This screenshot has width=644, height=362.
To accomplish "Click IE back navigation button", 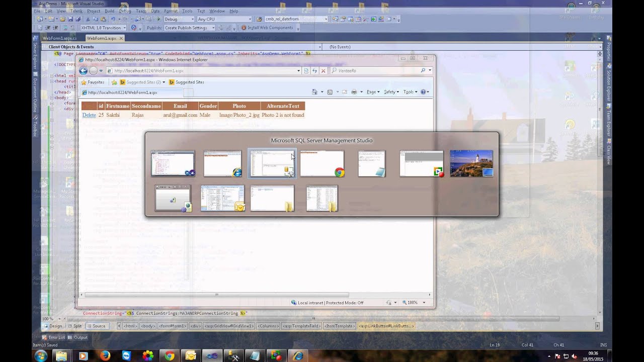I will 84,71.
